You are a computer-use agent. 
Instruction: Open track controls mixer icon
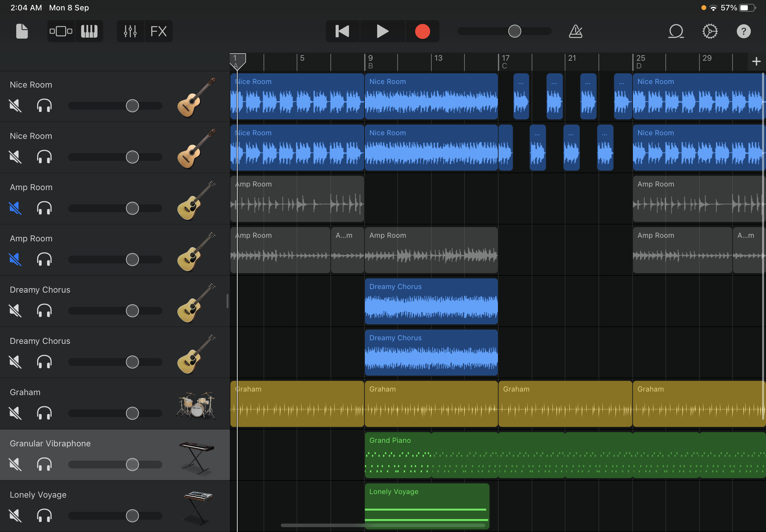(x=130, y=31)
